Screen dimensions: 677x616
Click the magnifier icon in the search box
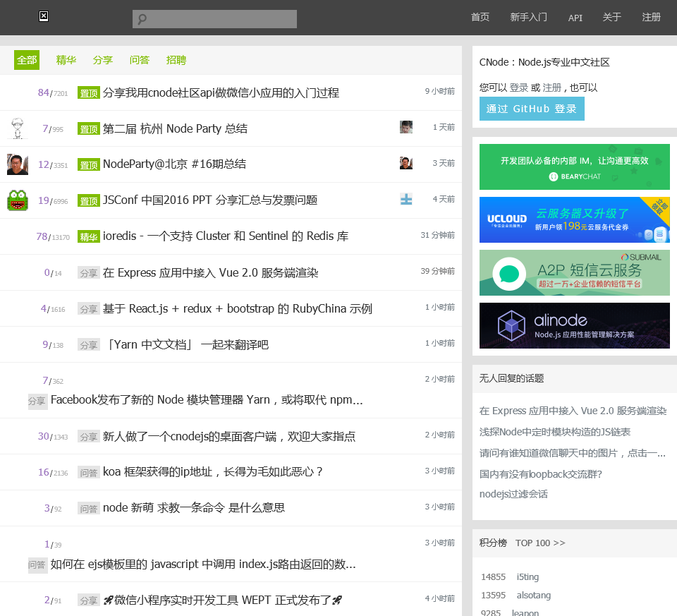click(x=142, y=19)
